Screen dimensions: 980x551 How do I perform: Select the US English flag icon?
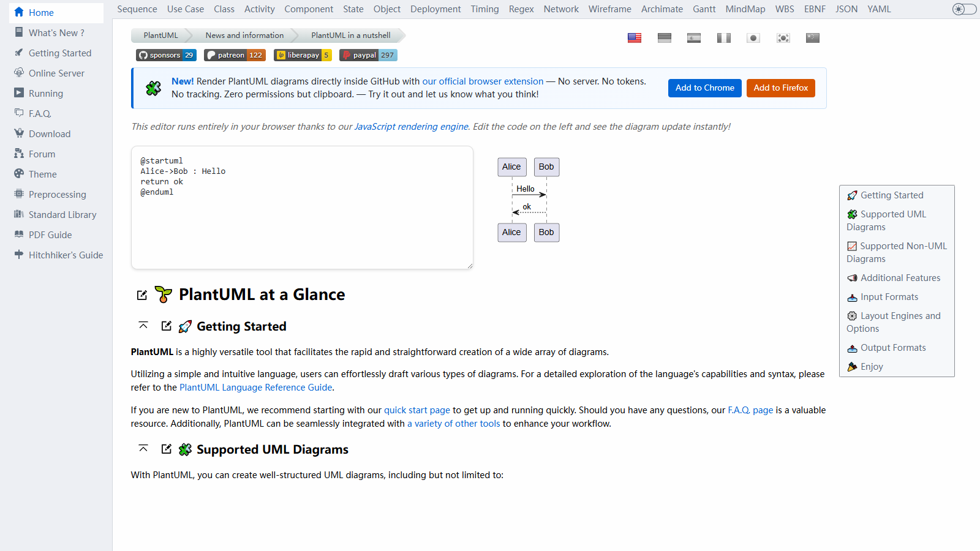click(635, 38)
